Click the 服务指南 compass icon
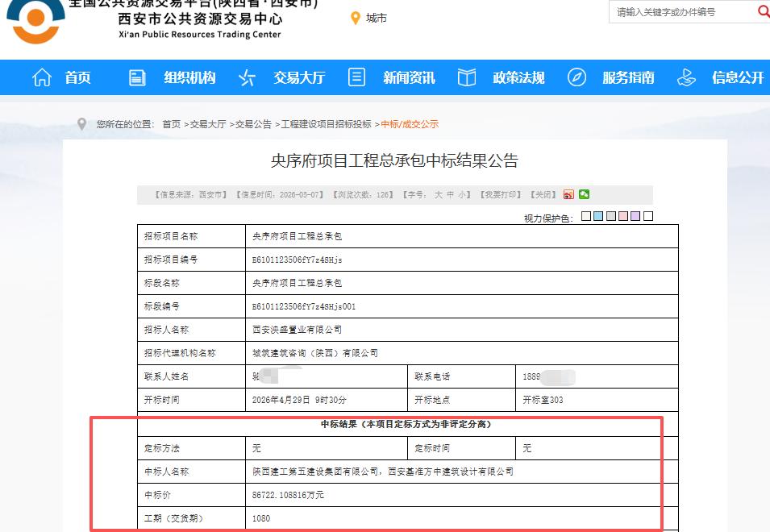This screenshot has height=532, width=770. 576,77
